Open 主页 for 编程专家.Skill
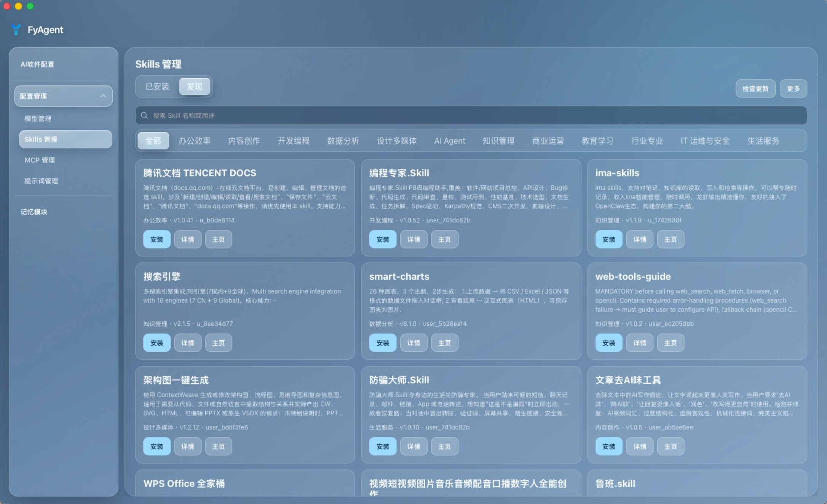 (444, 239)
